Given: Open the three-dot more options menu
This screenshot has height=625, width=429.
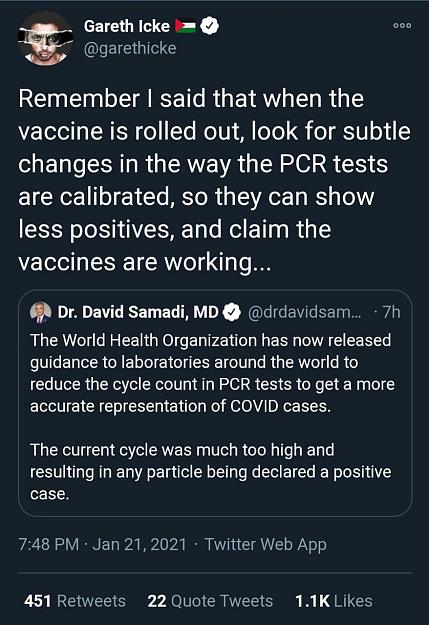Looking at the screenshot, I should [402, 26].
